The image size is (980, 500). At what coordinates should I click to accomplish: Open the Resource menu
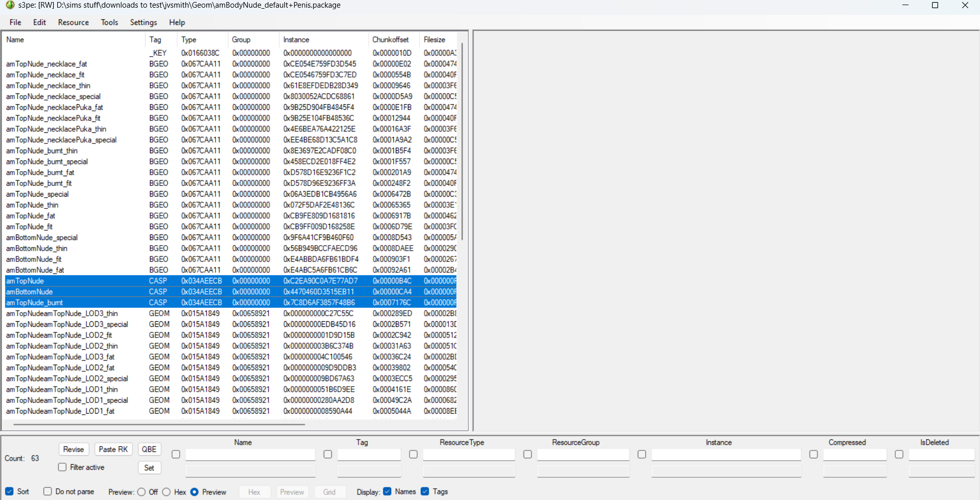coord(73,22)
